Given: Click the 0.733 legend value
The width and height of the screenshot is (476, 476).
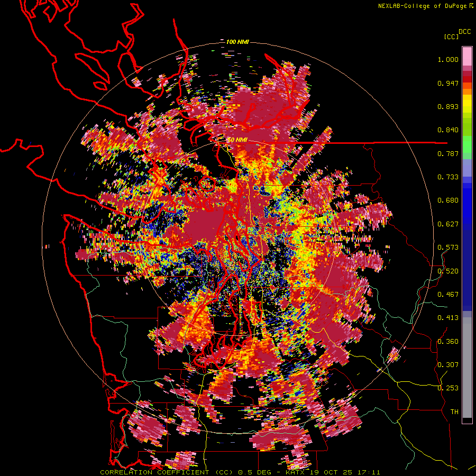Looking at the screenshot, I should (x=448, y=177).
